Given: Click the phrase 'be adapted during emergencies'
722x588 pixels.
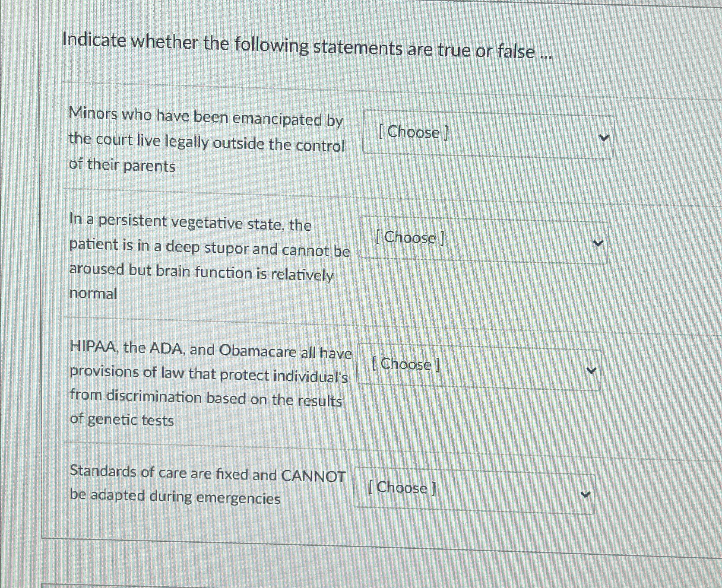Looking at the screenshot, I should (x=175, y=497).
